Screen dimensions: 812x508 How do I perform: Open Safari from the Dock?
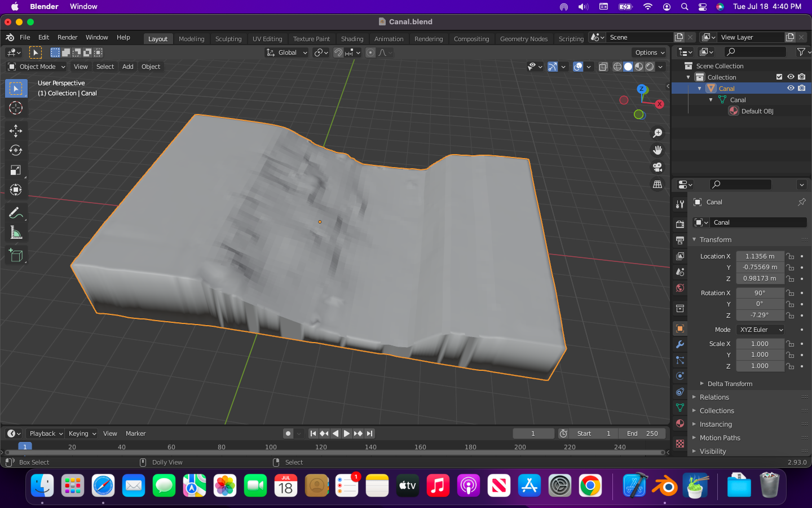click(x=103, y=485)
